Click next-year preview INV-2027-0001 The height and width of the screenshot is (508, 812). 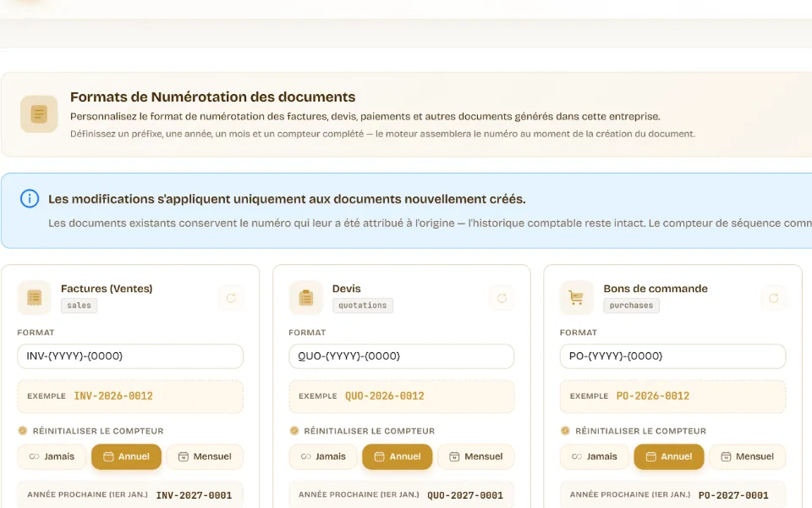(x=195, y=495)
